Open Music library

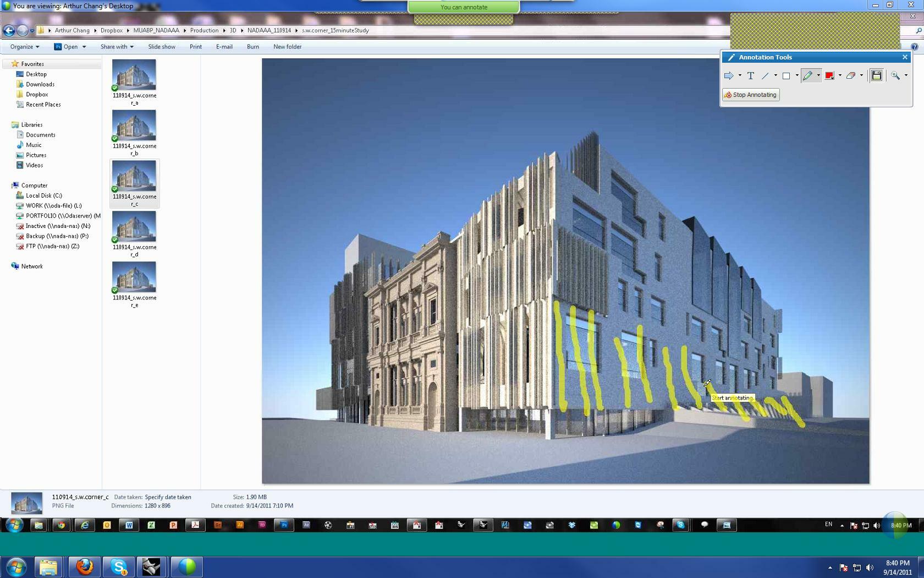[34, 145]
